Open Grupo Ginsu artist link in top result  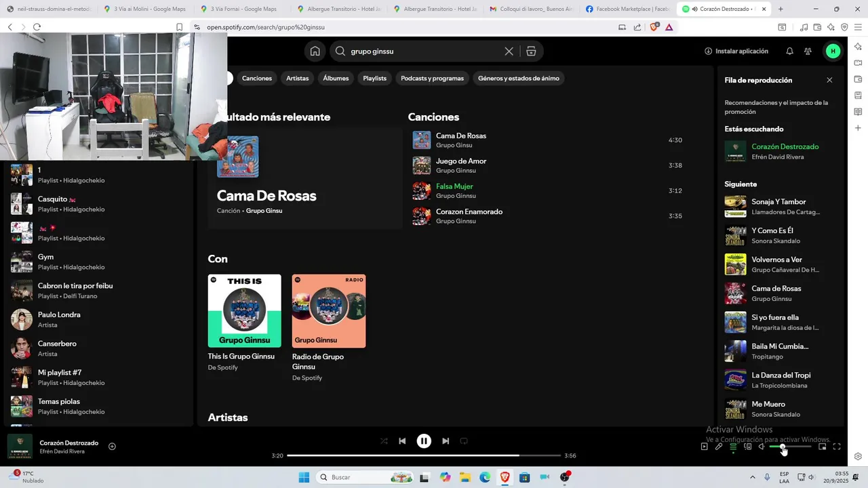(x=264, y=211)
